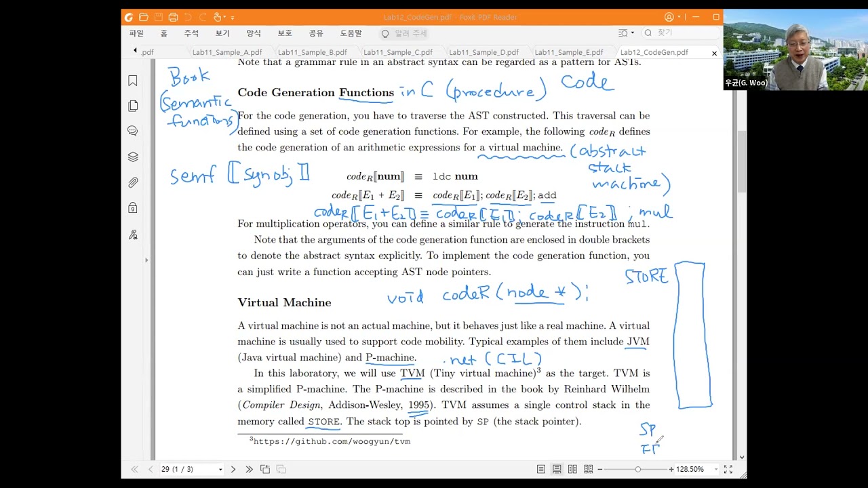Open the 도움말 ribbon tab
The height and width of the screenshot is (488, 868).
(x=351, y=33)
